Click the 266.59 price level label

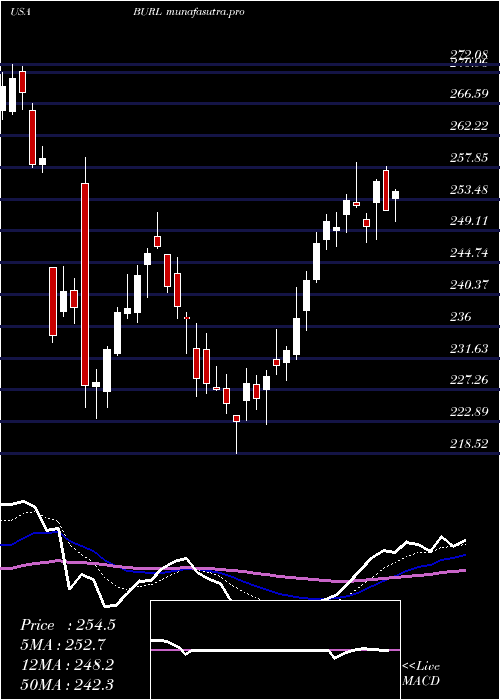467,94
